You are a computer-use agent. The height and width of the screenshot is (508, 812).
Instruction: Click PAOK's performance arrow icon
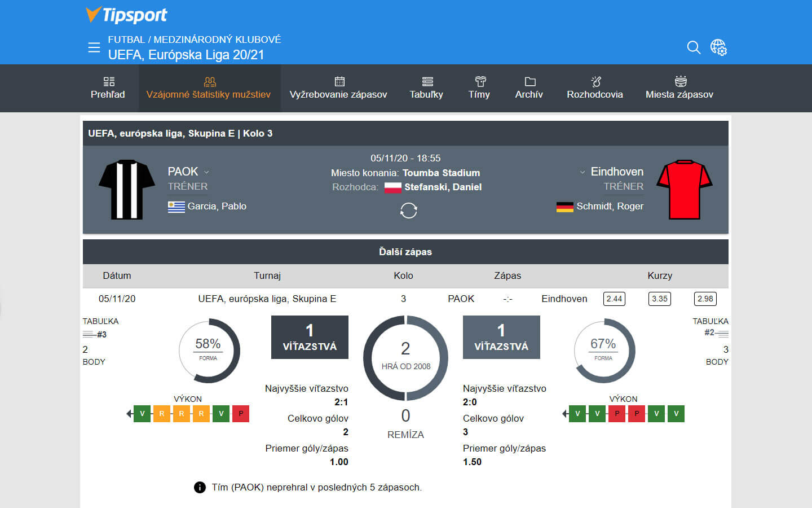[x=130, y=414]
